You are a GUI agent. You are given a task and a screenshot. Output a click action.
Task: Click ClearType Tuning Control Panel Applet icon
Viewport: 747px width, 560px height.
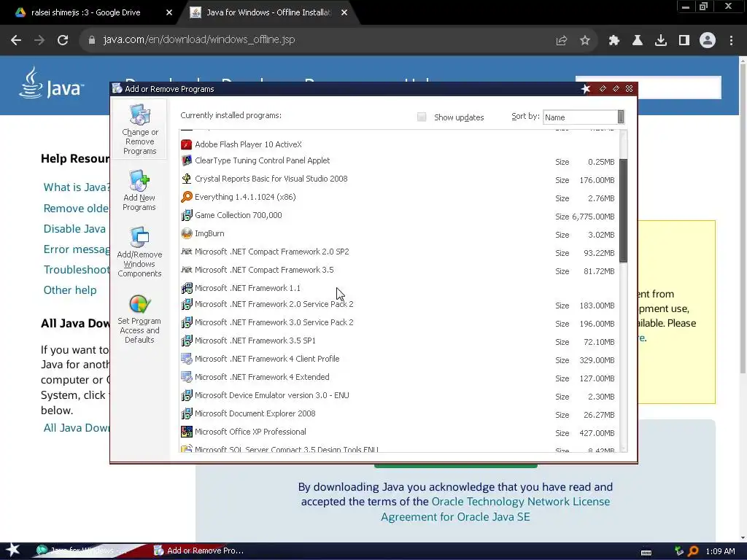click(x=186, y=161)
